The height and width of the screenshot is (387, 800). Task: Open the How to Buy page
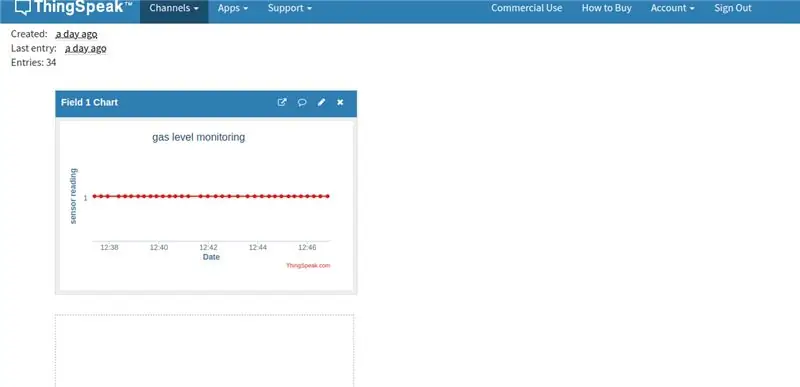pos(607,8)
